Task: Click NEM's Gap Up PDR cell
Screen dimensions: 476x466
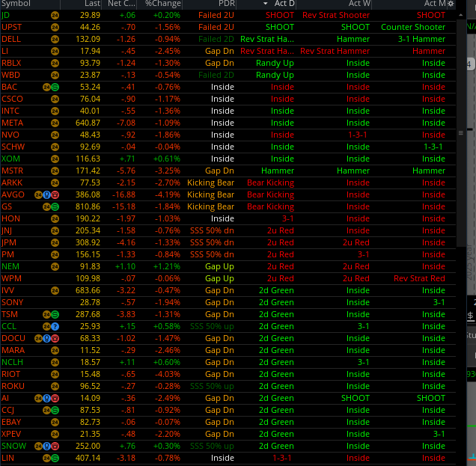Action: 219,267
